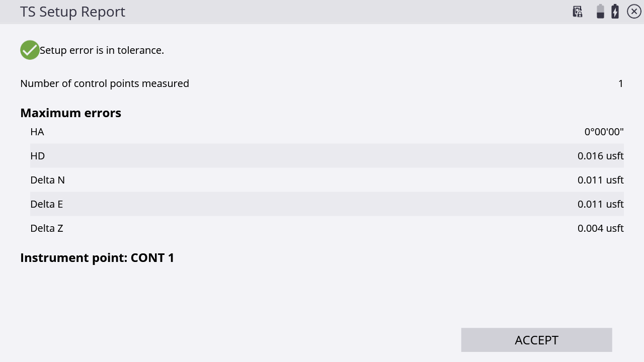Image resolution: width=644 pixels, height=362 pixels.
Task: Click the HA value 0°00'00"
Action: (x=604, y=132)
